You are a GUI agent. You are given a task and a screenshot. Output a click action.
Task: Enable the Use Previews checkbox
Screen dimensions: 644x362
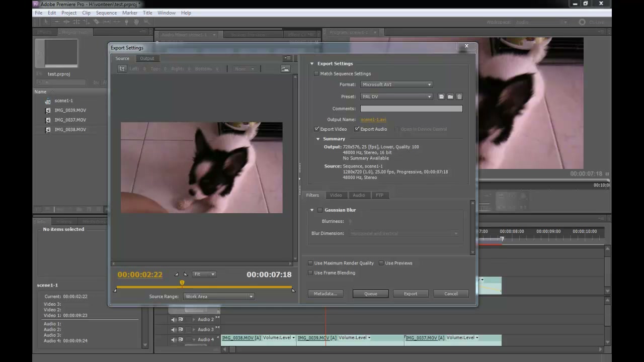(x=381, y=263)
